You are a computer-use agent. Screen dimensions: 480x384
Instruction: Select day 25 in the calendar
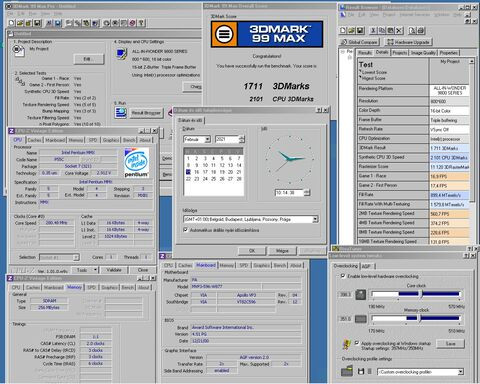tap(214, 179)
